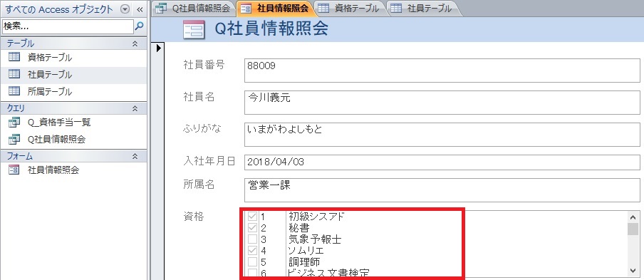This screenshot has width=644, height=280.
Task: Click scroll-down arrow of 資格 list
Action: coord(633,270)
